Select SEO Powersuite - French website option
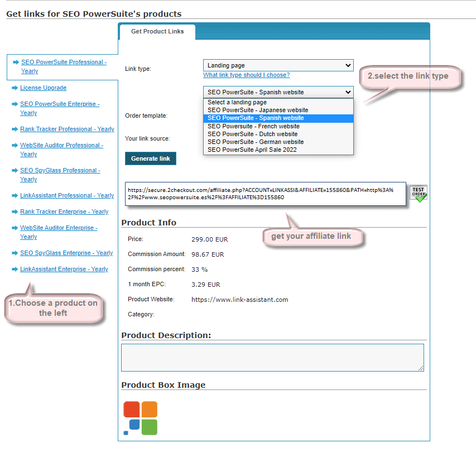Image resolution: width=476 pixels, height=467 pixels. 278,126
